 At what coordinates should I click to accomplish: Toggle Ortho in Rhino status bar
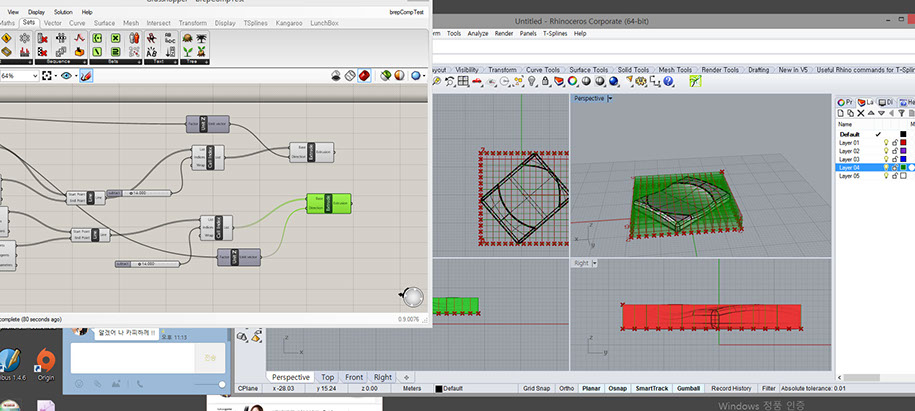[566, 388]
